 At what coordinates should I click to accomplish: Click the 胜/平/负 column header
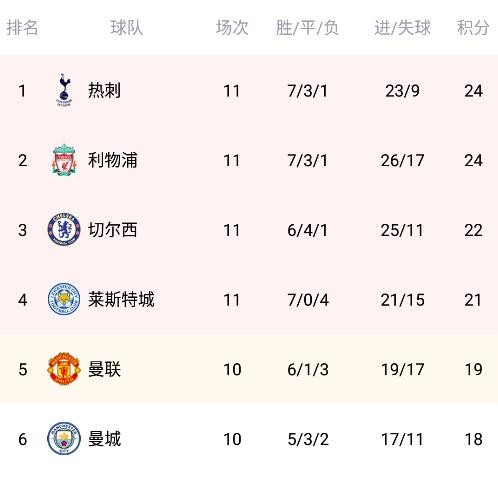[307, 27]
